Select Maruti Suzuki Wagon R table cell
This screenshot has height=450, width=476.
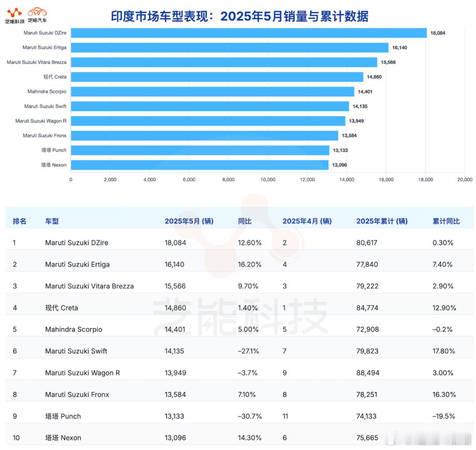(82, 373)
